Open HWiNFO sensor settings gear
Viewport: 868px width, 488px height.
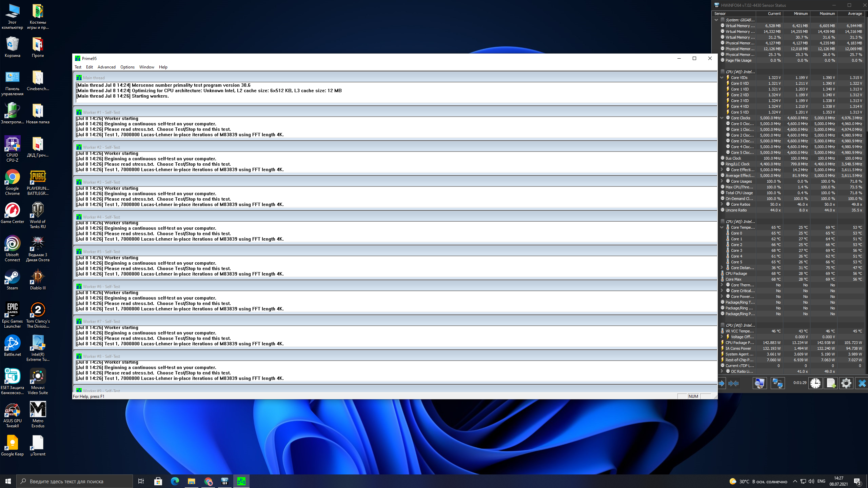846,383
